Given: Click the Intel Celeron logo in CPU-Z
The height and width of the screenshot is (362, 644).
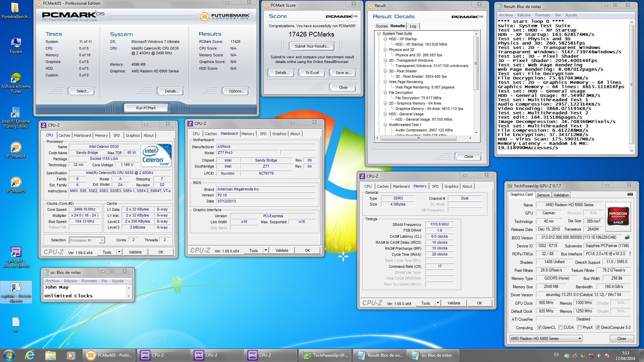Looking at the screenshot, I should (x=156, y=155).
